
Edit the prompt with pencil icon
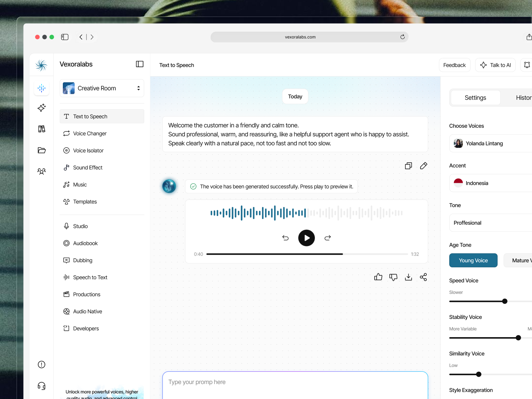[424, 166]
